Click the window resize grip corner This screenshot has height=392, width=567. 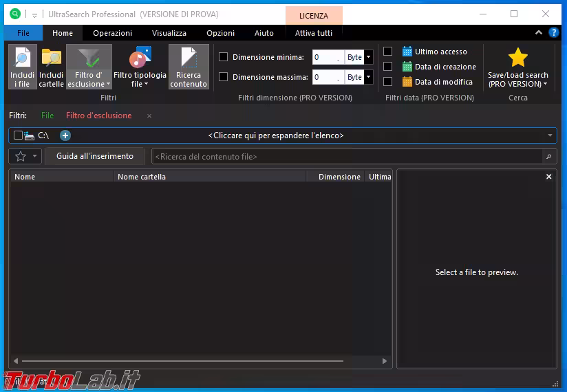(555, 384)
